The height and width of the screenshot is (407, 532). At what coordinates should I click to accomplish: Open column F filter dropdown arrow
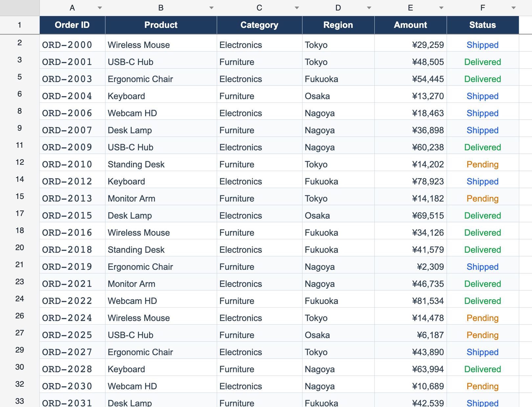pos(514,8)
